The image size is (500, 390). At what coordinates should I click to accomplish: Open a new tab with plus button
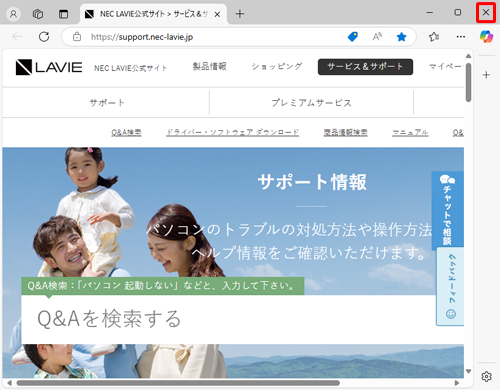point(240,14)
